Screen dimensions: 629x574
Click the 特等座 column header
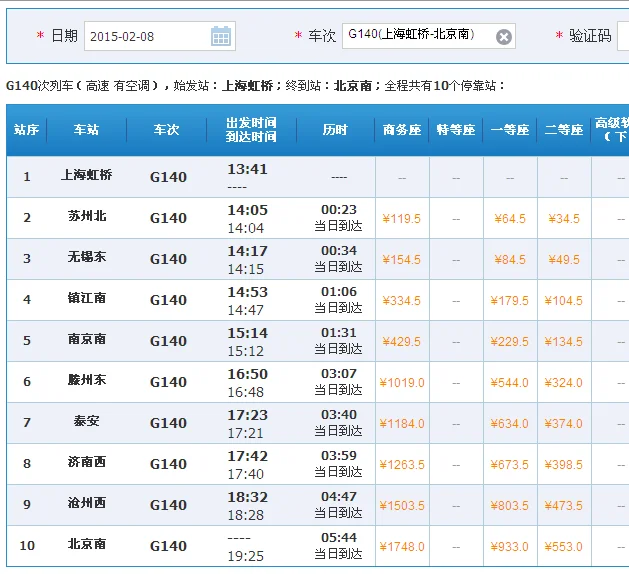pyautogui.click(x=456, y=130)
